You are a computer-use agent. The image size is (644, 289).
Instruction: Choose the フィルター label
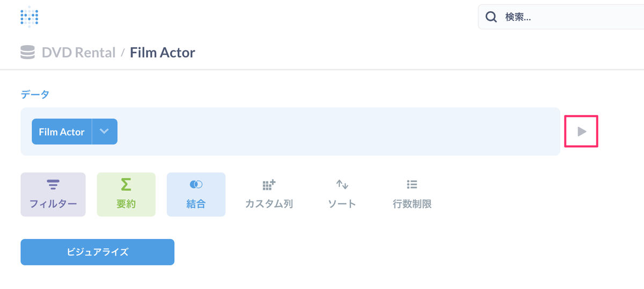point(53,204)
